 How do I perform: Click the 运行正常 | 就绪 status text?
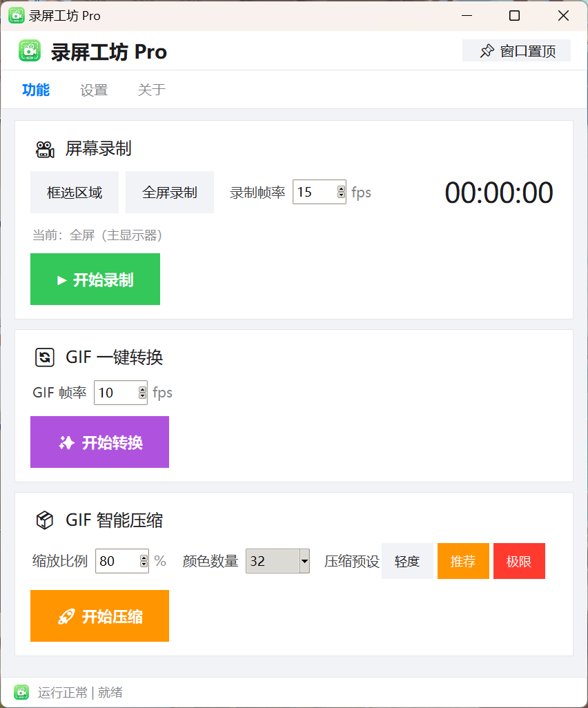point(80,692)
